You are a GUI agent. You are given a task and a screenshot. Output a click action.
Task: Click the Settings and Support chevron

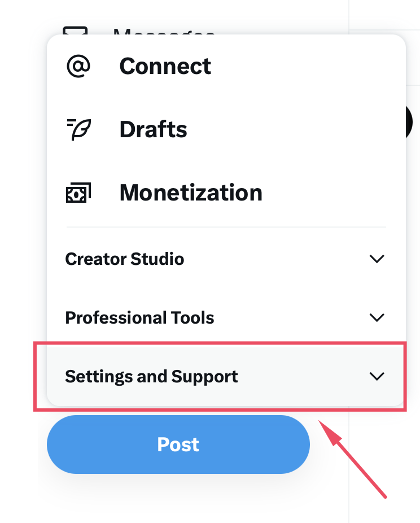(x=377, y=376)
